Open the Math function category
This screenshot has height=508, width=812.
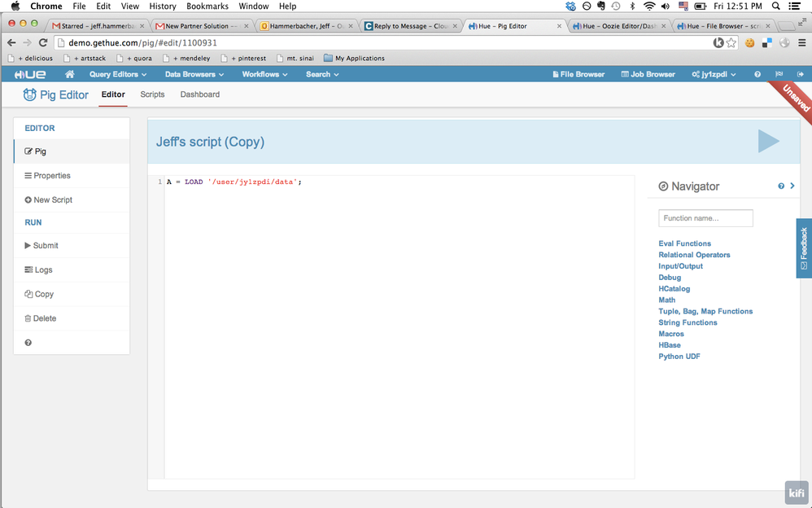tap(666, 300)
